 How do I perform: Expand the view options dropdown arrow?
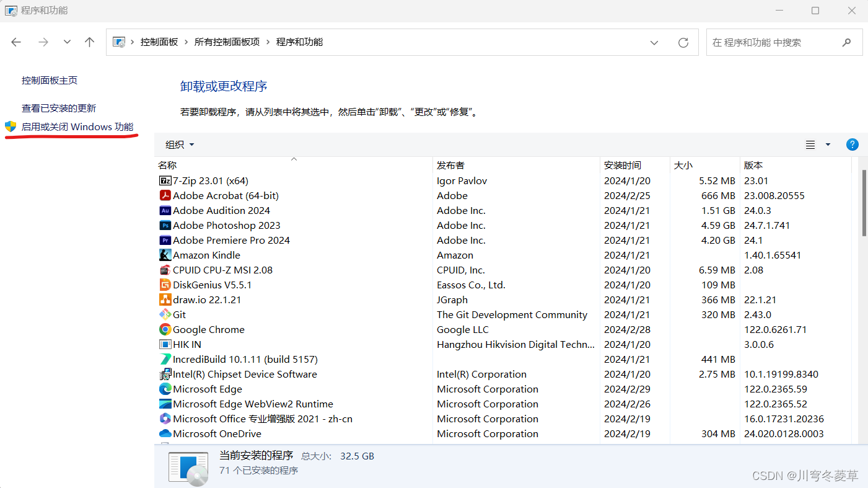tap(828, 144)
